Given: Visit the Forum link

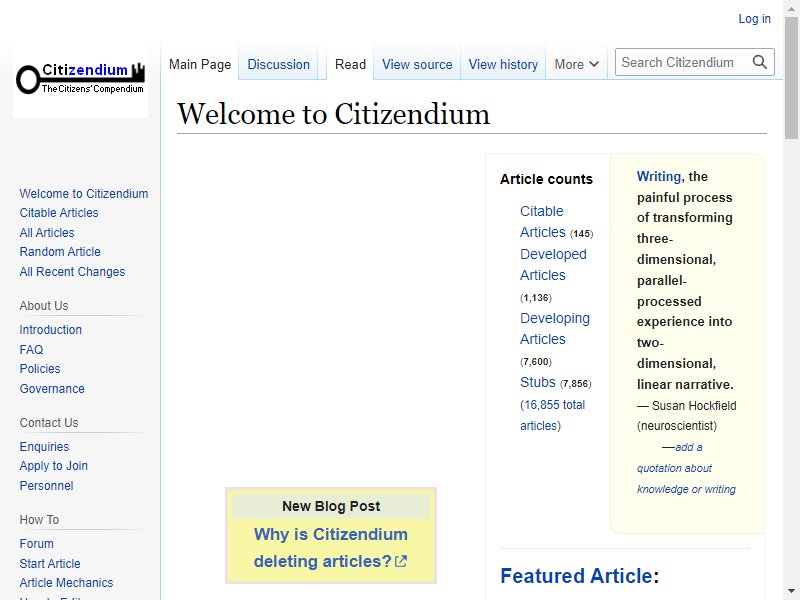Looking at the screenshot, I should pyautogui.click(x=36, y=544).
